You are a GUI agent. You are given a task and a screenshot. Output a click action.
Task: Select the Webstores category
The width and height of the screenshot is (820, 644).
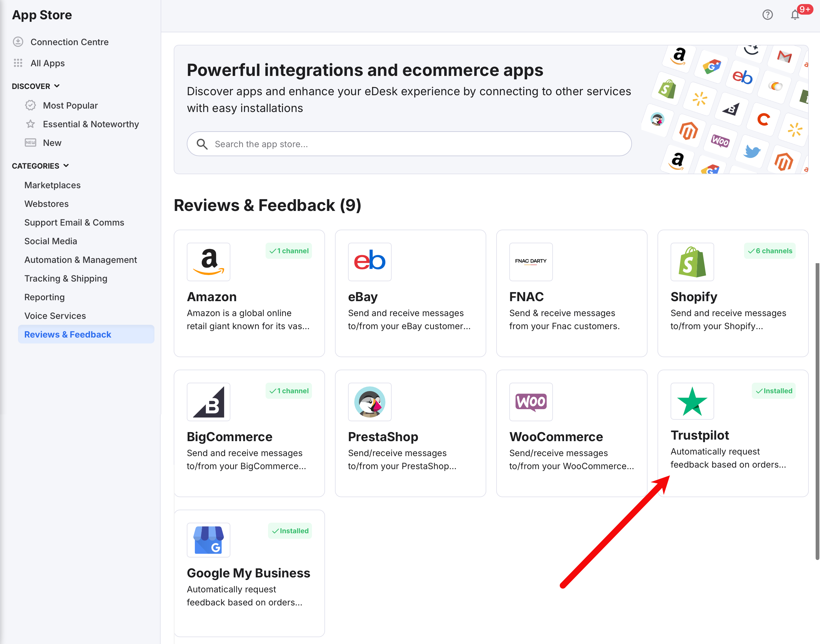pyautogui.click(x=46, y=203)
